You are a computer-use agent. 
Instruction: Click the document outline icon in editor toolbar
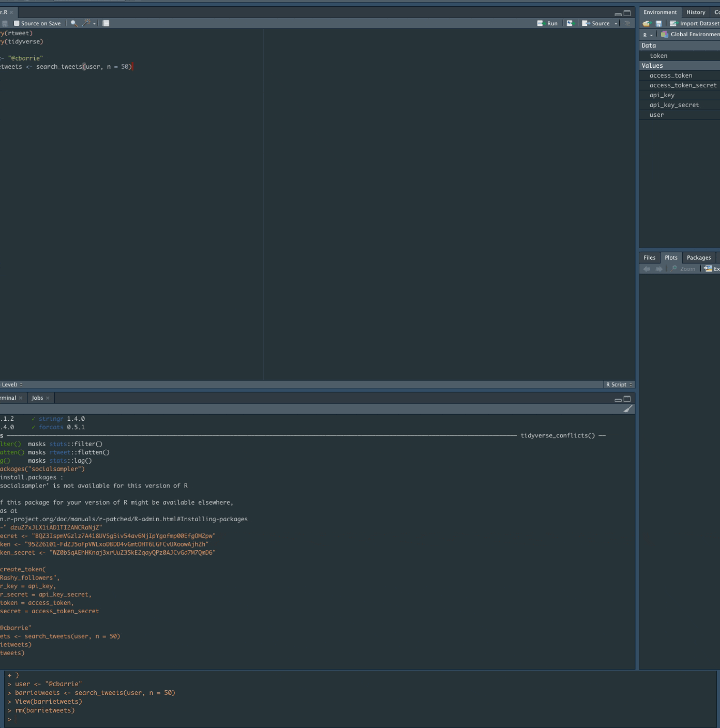coord(627,23)
